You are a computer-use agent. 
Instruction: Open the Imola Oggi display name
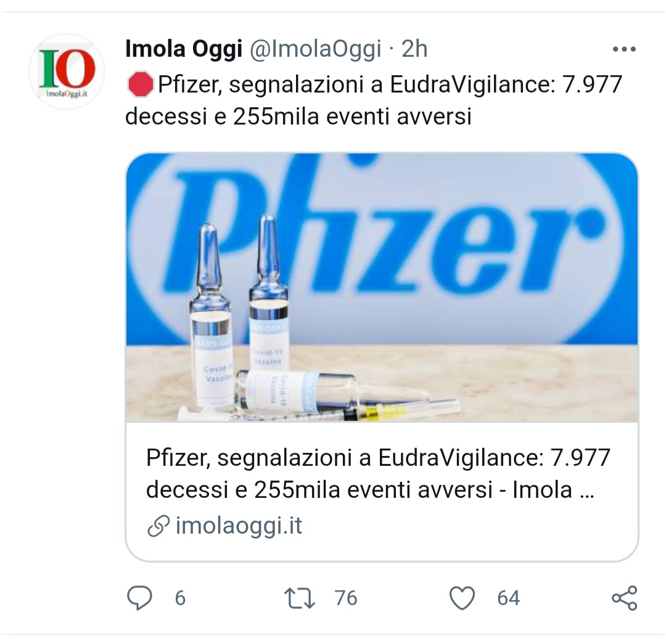(183, 49)
